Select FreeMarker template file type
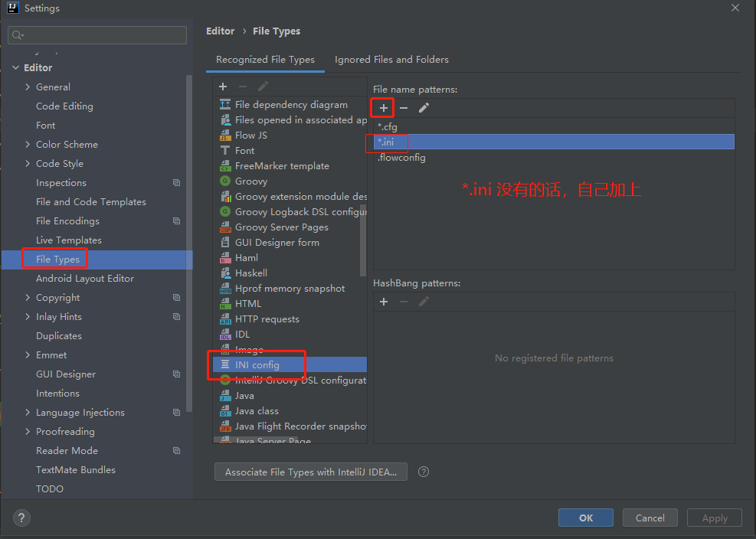756x539 pixels. (x=290, y=166)
